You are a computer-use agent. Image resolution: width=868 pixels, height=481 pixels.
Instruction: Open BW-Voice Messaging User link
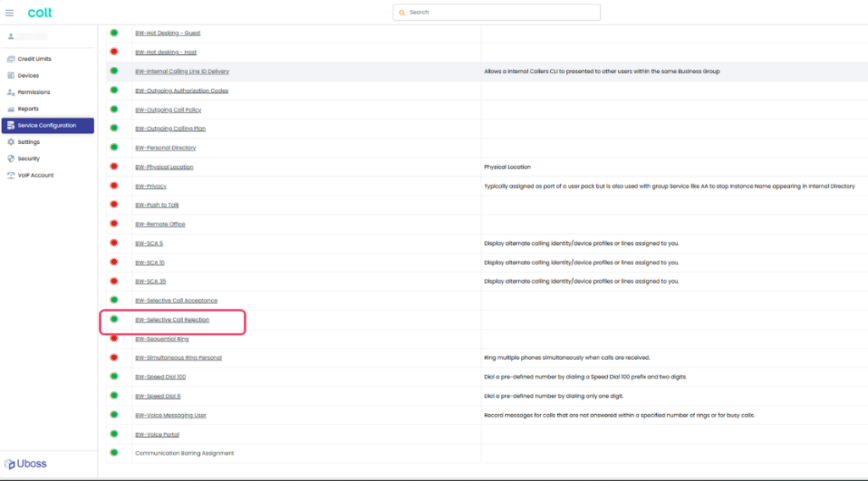pos(170,415)
